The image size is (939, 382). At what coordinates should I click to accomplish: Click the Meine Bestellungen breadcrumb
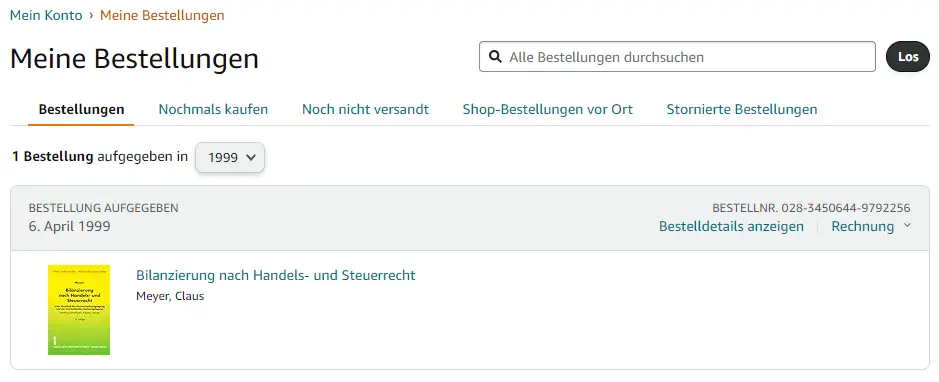[162, 16]
